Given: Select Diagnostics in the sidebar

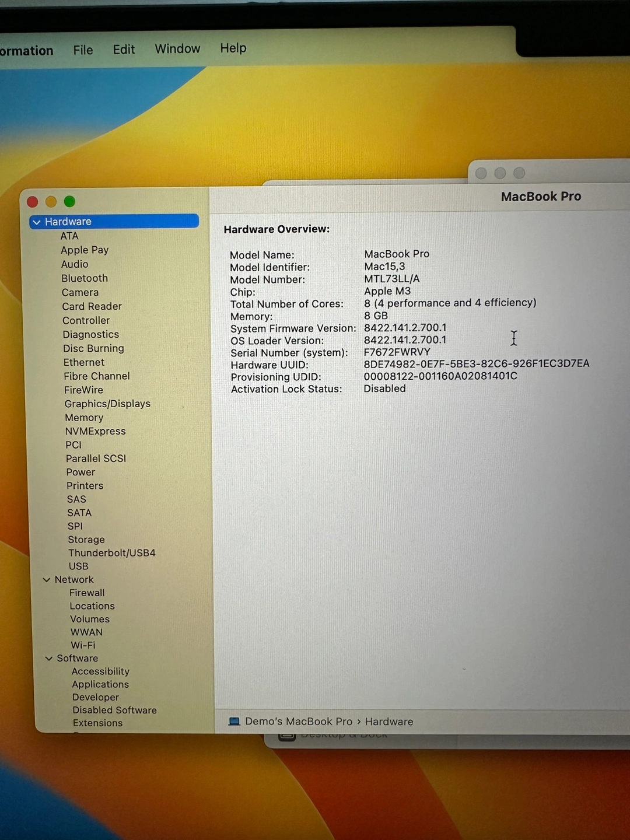Looking at the screenshot, I should (x=91, y=334).
